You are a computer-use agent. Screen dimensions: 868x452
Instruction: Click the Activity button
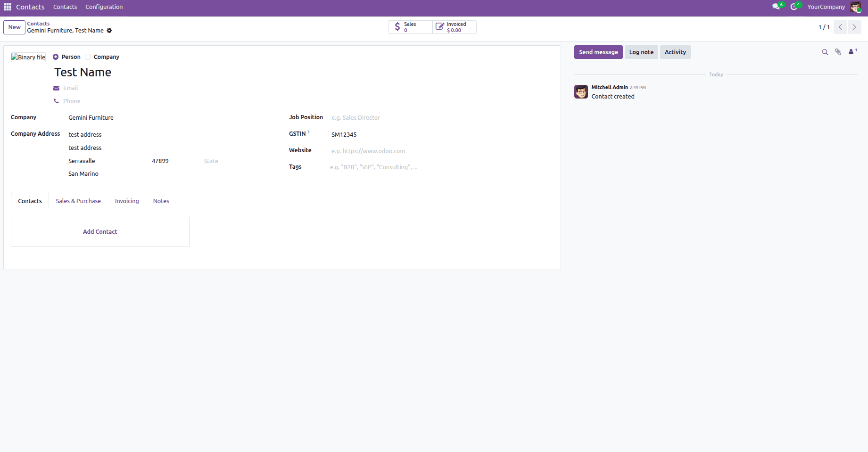point(675,52)
